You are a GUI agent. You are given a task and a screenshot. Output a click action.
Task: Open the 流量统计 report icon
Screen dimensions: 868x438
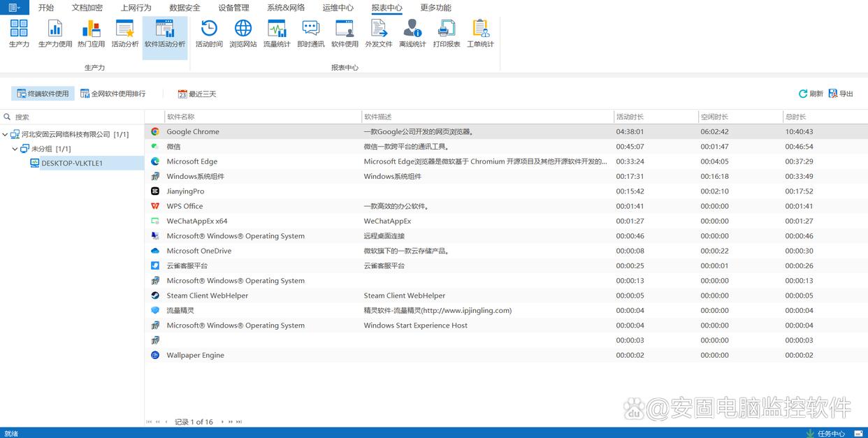[277, 33]
